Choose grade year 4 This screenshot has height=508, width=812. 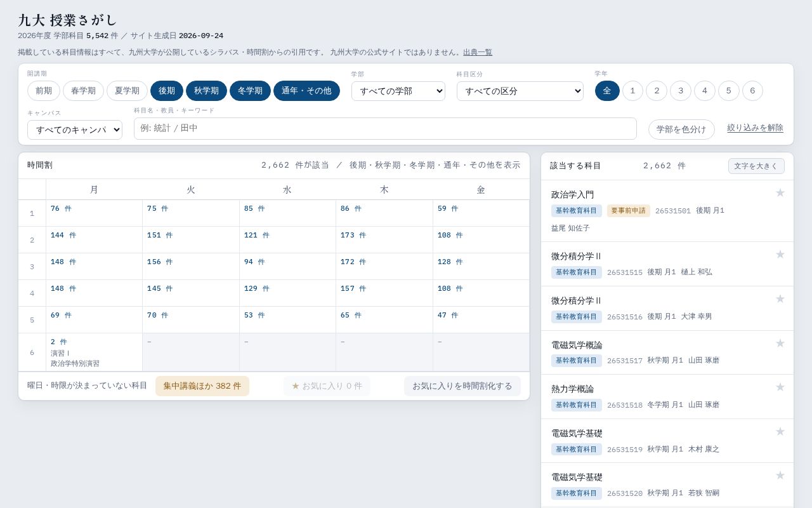(x=704, y=91)
